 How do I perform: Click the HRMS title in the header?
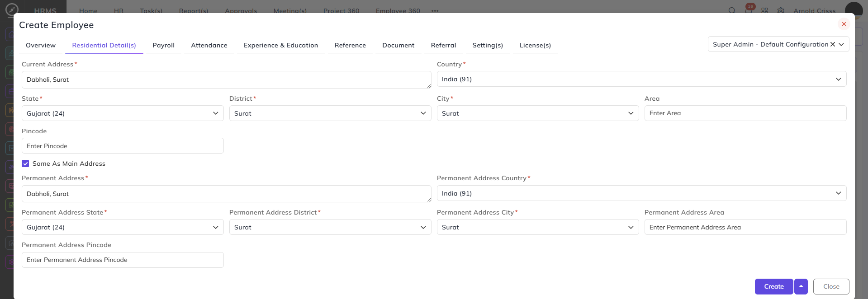click(45, 11)
